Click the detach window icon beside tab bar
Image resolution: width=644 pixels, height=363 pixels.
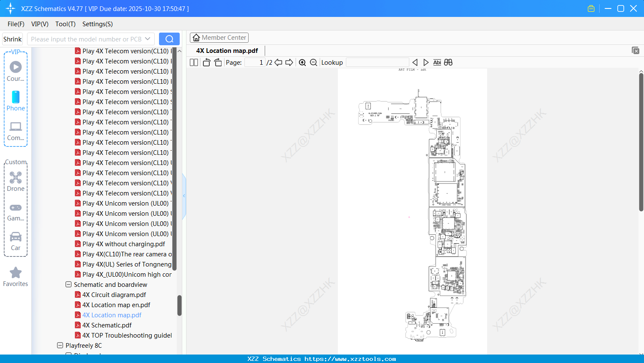click(636, 50)
